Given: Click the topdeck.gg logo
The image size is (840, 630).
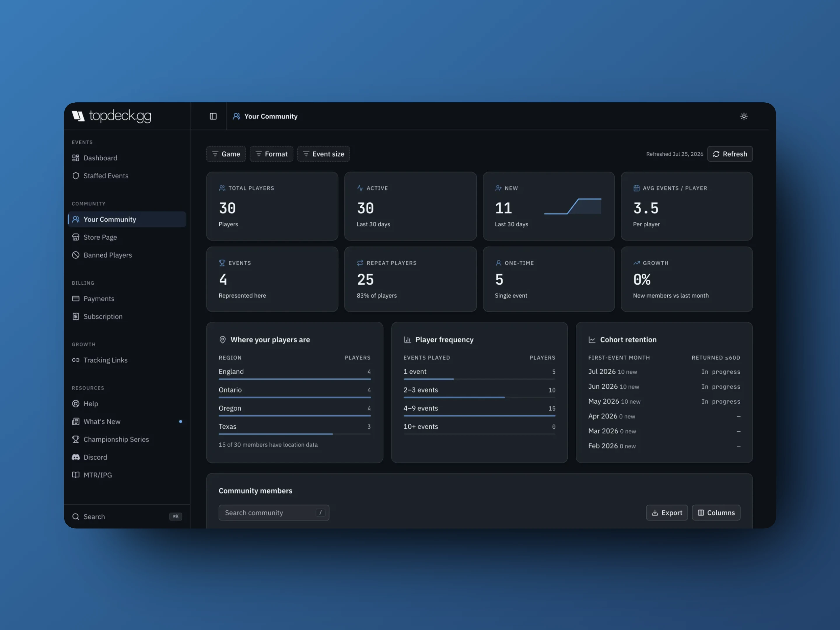Looking at the screenshot, I should click(112, 116).
